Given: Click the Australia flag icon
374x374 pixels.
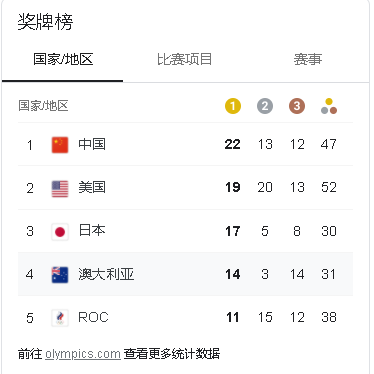Looking at the screenshot, I should point(60,275).
